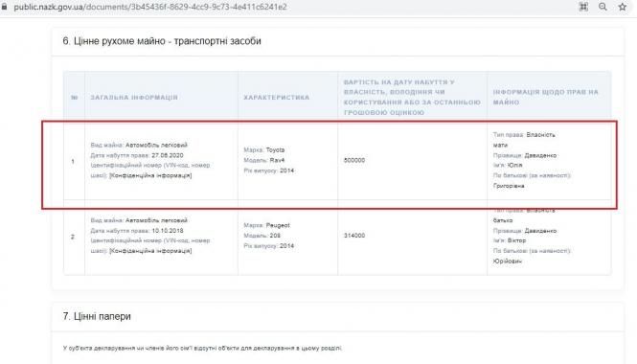Click the 'ВАРТІСТЬ НА ДАТУ НАБУТТЯ' column header
The width and height of the screenshot is (637, 364).
412,98
